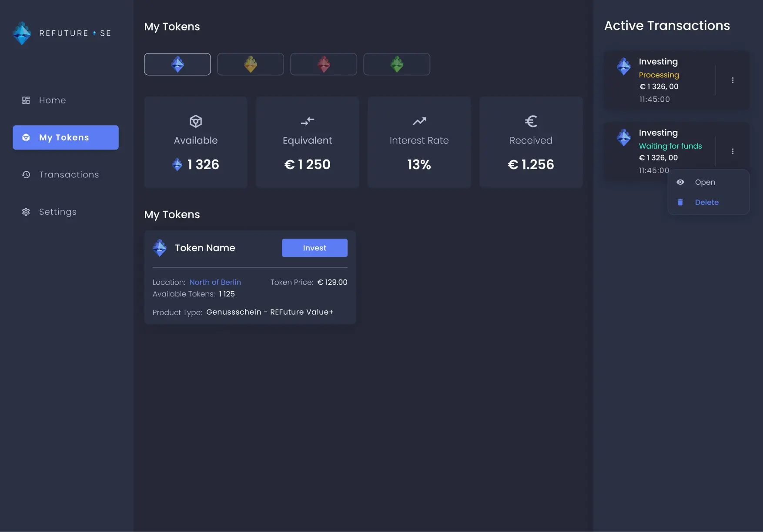The image size is (763, 532).
Task: Select the green token filter
Action: tap(397, 64)
